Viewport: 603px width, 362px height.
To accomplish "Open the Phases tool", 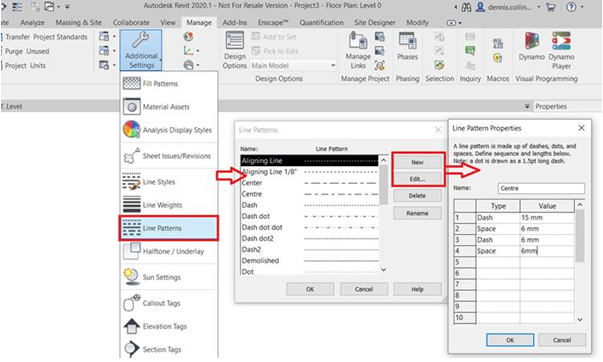I will coord(407,47).
